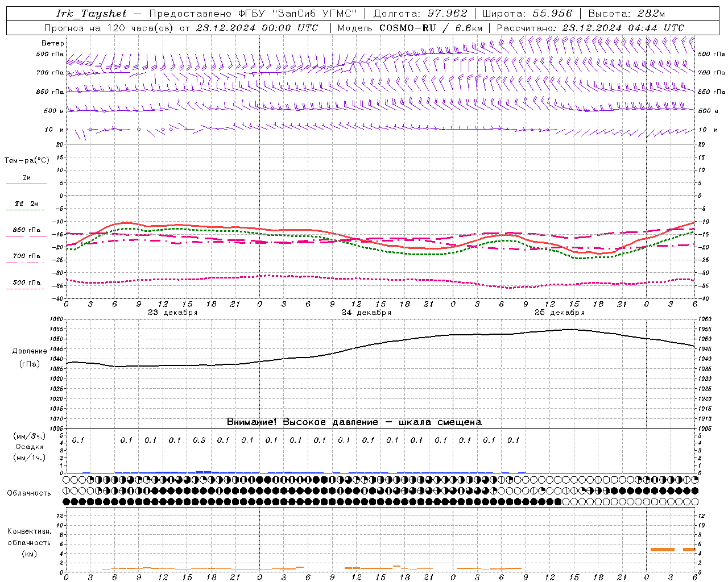728x582 pixels.
Task: Click the Осадки precipitation label
Action: (x=30, y=447)
